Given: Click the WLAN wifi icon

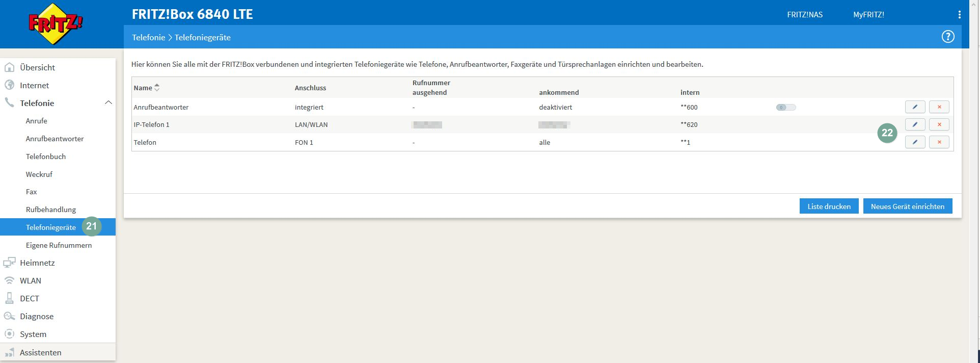Looking at the screenshot, I should (9, 281).
